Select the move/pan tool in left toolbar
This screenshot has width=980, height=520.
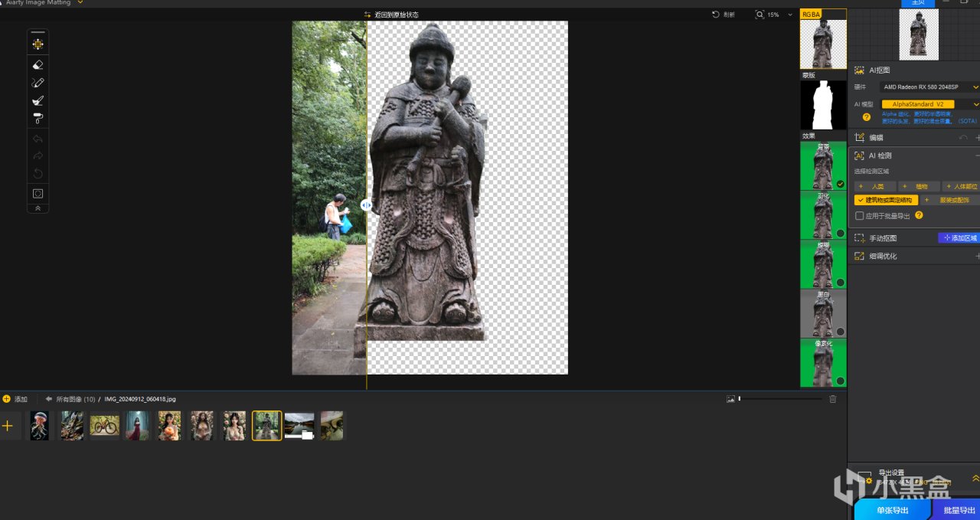coord(38,44)
